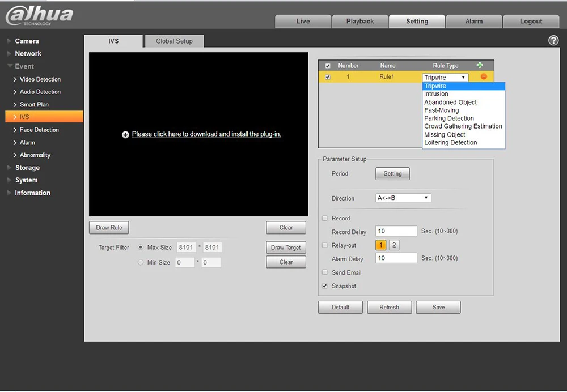Switch to the Live tab
The width and height of the screenshot is (567, 392).
(x=303, y=22)
